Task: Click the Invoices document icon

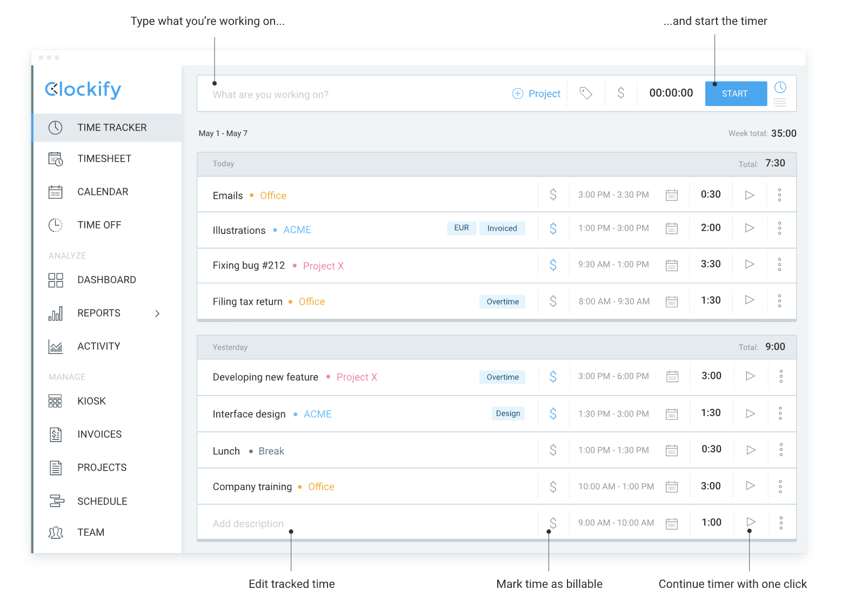Action: pos(56,434)
